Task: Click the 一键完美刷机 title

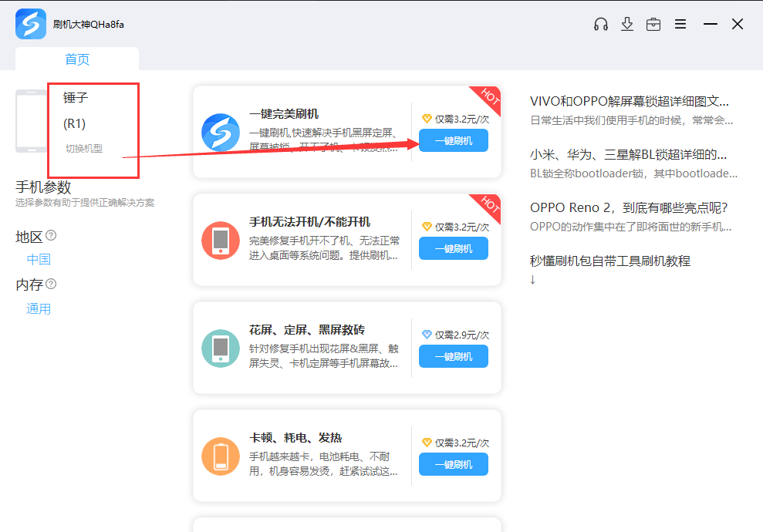Action: [x=284, y=114]
